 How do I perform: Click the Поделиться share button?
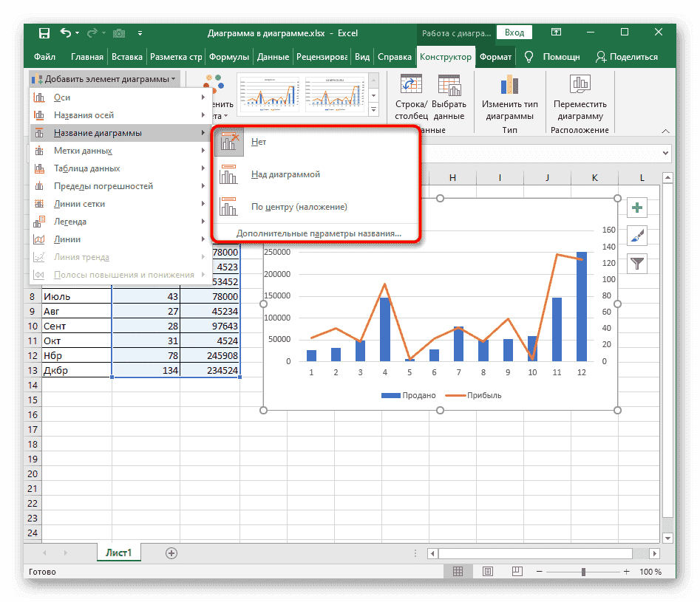click(626, 57)
